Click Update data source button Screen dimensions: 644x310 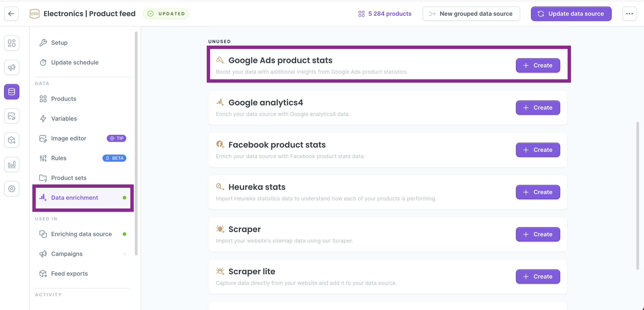click(x=571, y=14)
